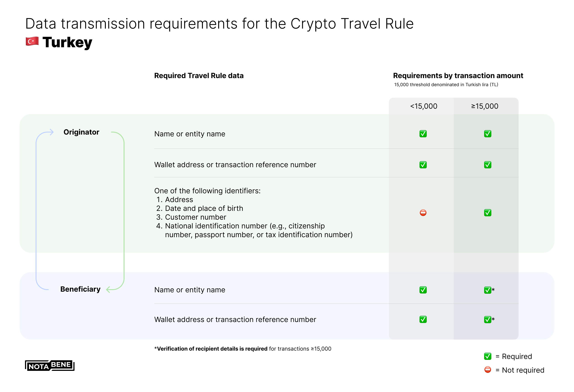Click the Beneficiary label
574x392 pixels.
tap(80, 289)
